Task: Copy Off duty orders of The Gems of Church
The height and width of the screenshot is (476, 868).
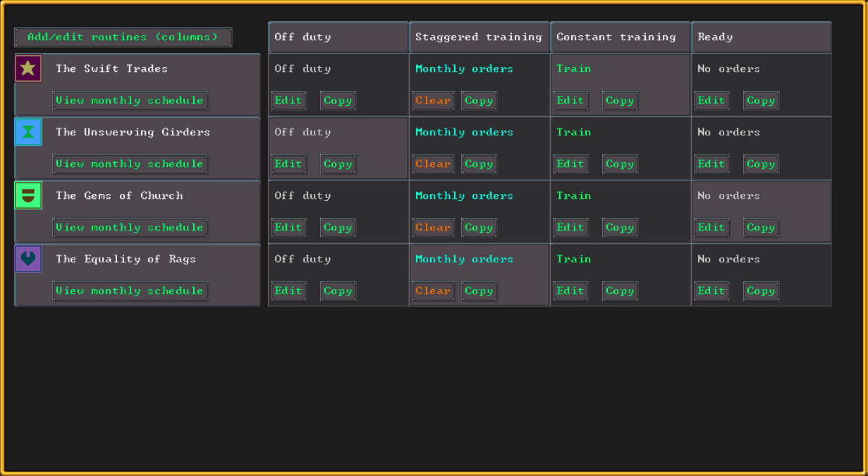Action: click(338, 228)
